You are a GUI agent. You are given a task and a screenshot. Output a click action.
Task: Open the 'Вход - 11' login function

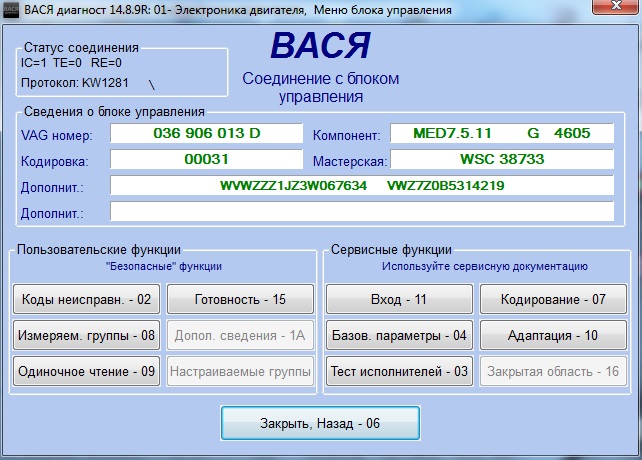point(399,299)
